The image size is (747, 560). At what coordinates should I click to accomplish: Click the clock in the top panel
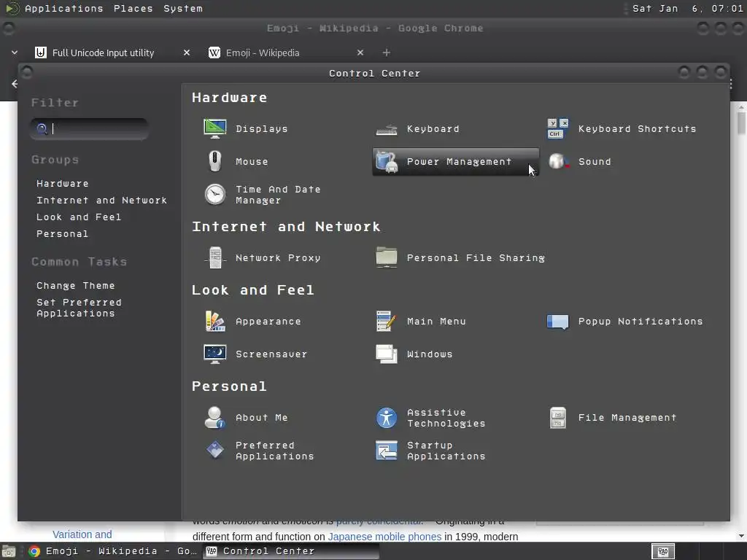pos(687,9)
